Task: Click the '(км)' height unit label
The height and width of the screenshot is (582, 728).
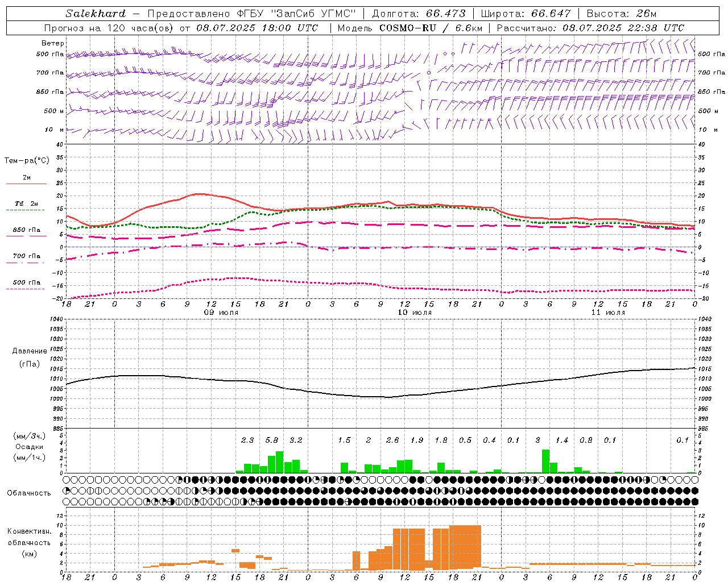Action: click(30, 554)
